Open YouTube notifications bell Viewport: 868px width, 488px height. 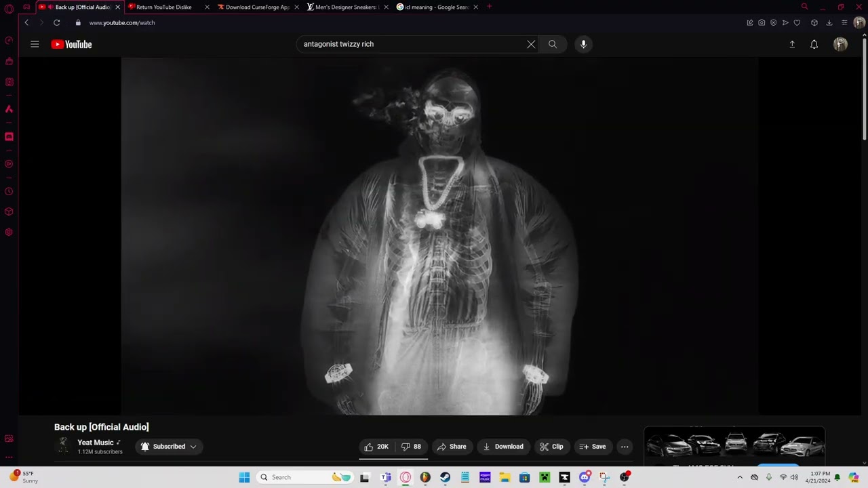point(814,44)
